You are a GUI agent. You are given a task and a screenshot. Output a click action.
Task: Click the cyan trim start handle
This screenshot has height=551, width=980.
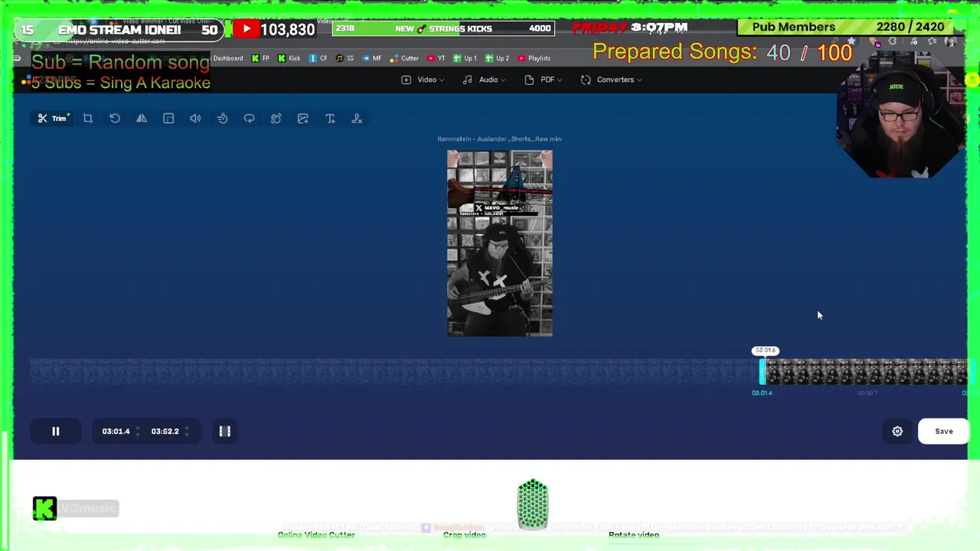(762, 372)
